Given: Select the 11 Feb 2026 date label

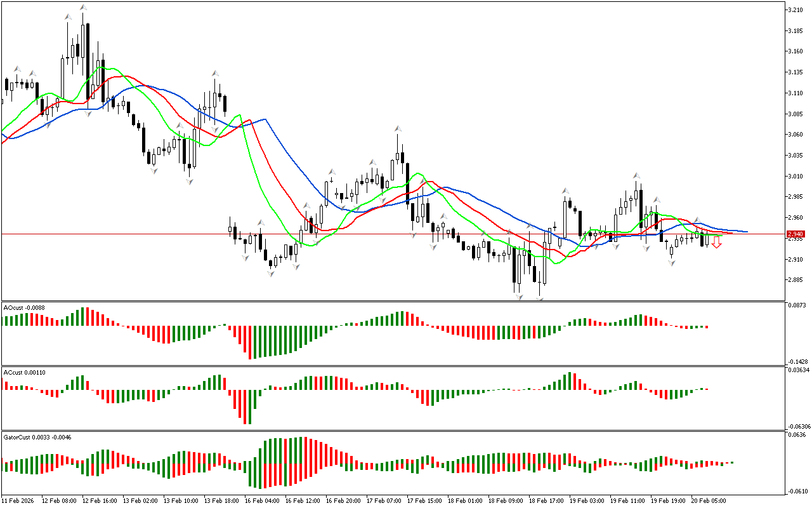Looking at the screenshot, I should point(19,501).
